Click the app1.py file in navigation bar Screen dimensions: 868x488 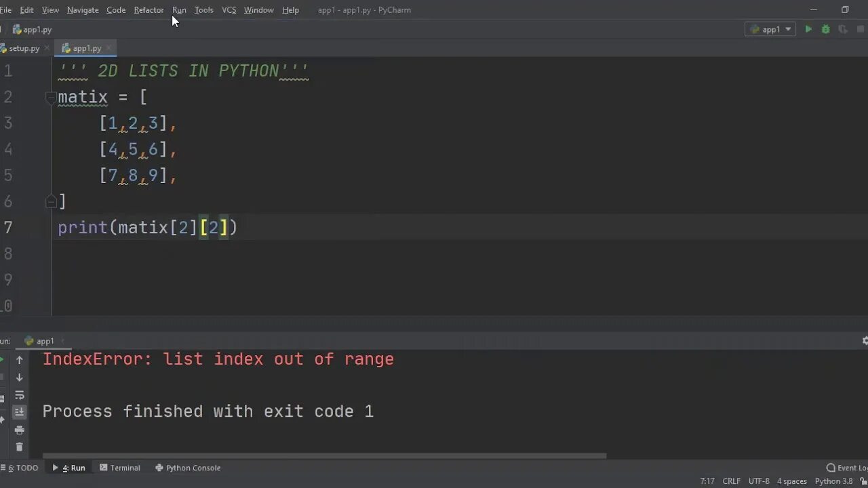click(x=32, y=29)
